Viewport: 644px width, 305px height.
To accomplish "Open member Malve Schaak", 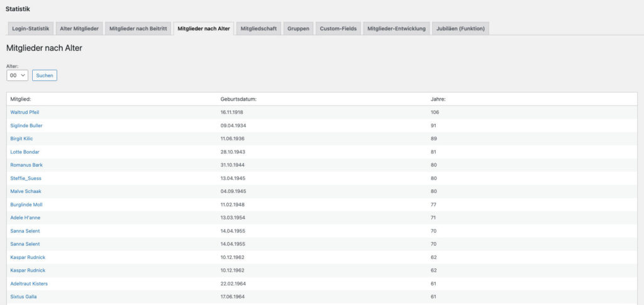I will point(26,191).
